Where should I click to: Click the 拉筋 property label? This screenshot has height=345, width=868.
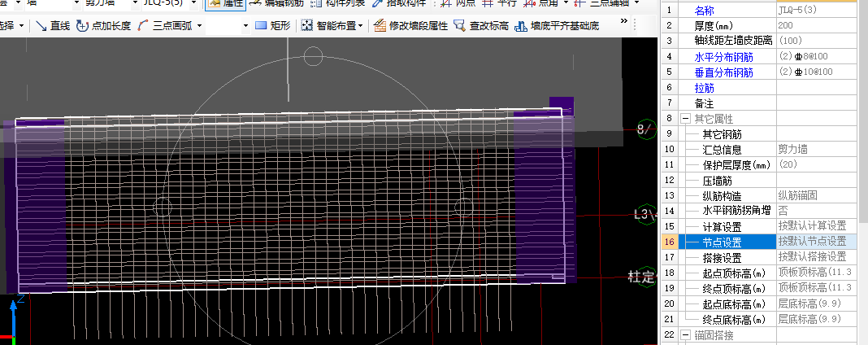704,88
